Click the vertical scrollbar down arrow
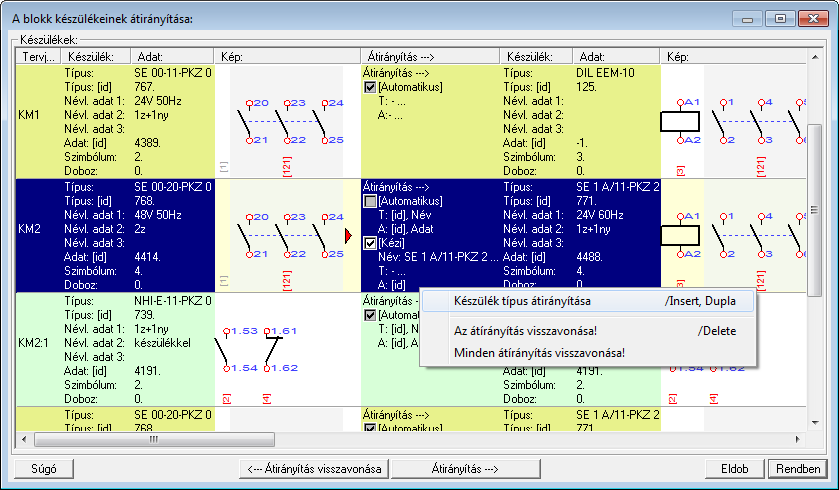The height and width of the screenshot is (490, 839). tap(815, 422)
